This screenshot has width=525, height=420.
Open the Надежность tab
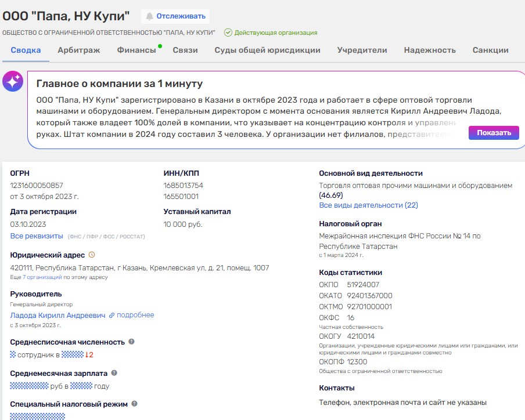(x=430, y=50)
